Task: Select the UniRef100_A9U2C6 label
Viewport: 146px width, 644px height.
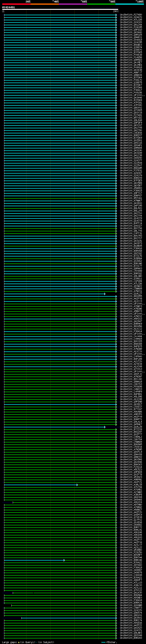Action: [131, 503]
